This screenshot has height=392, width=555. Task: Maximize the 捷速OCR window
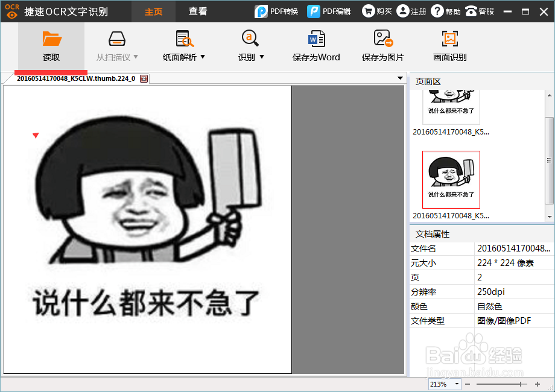(x=525, y=11)
